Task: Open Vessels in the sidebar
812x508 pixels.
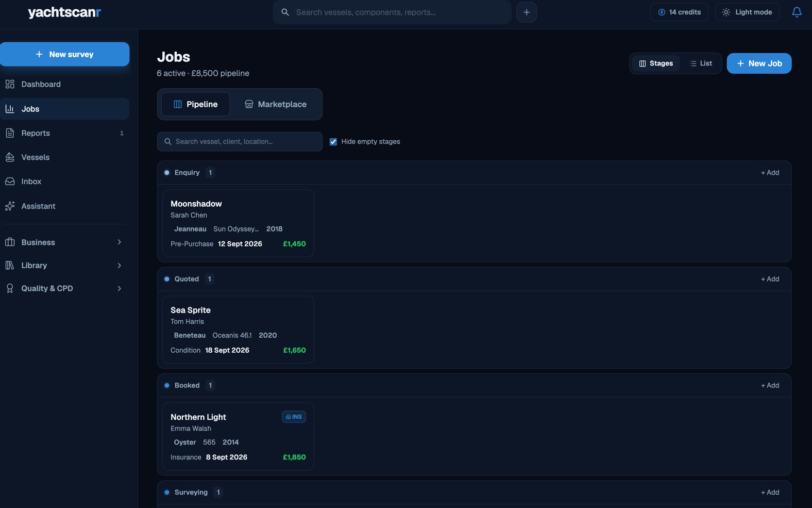Action: coord(64,157)
